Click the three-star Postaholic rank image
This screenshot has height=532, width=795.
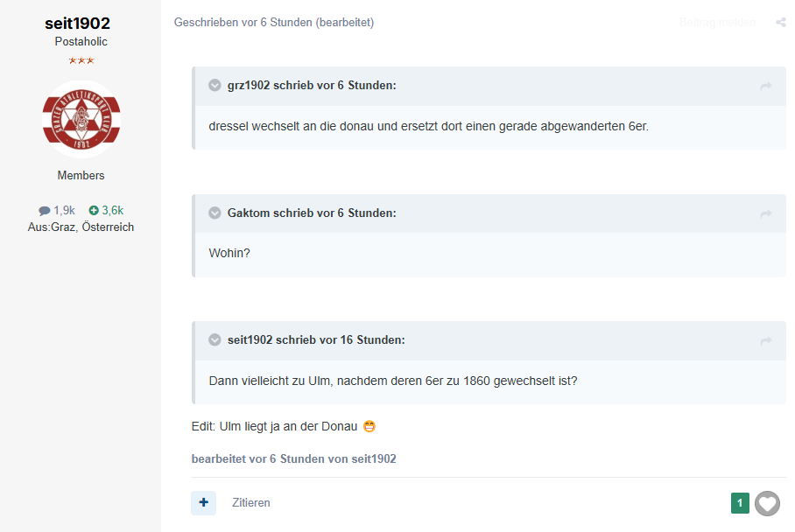(81, 60)
